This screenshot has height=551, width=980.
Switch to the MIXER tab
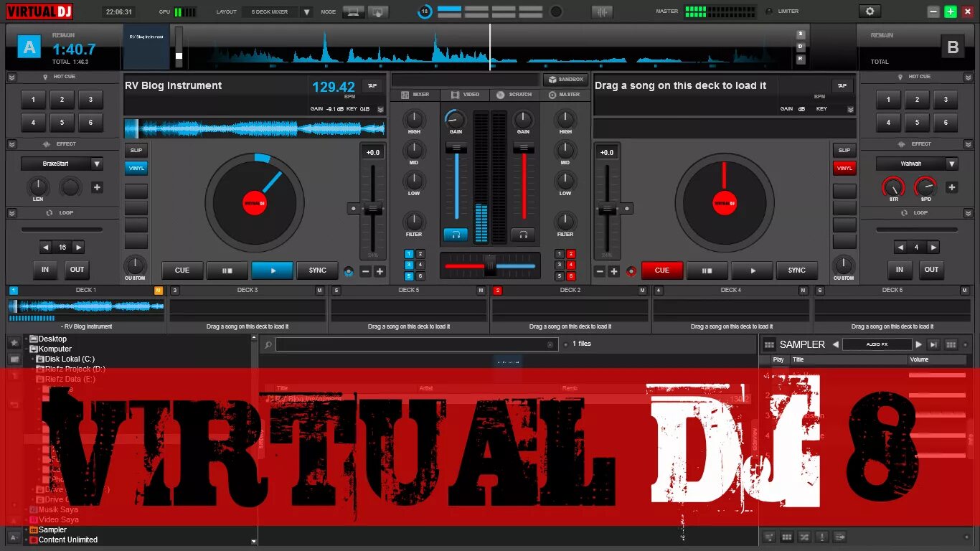click(x=415, y=95)
